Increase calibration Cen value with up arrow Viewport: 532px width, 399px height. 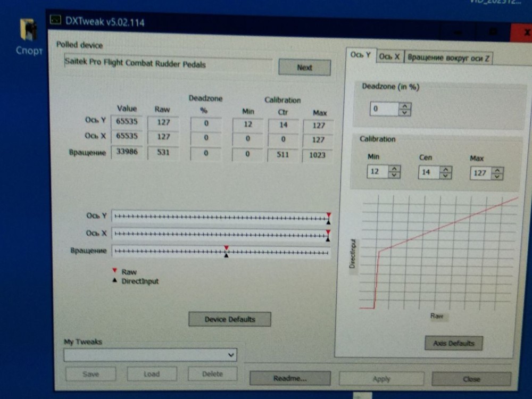pos(446,170)
